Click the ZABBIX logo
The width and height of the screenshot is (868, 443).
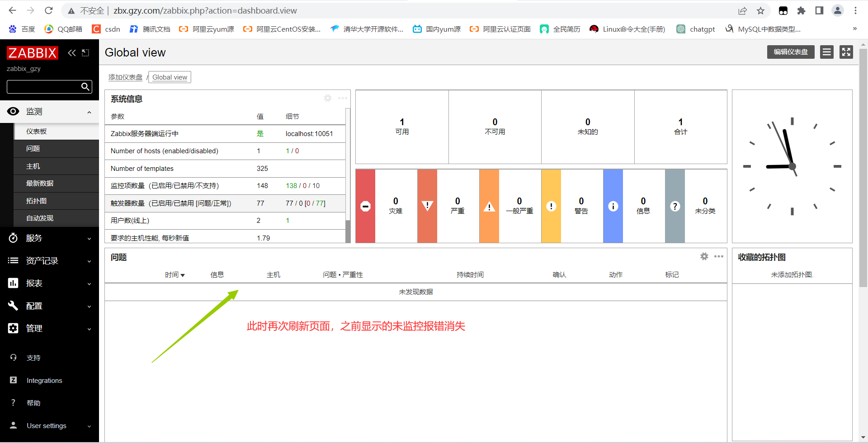[x=32, y=53]
